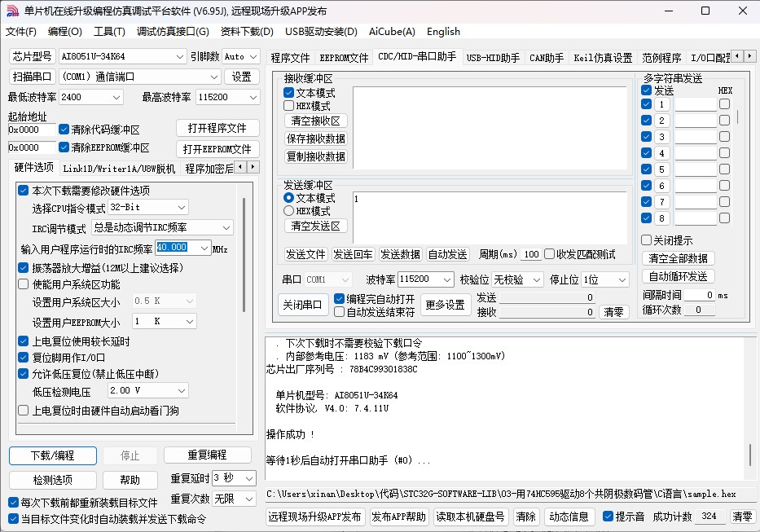The height and width of the screenshot is (532, 760).
Task: Toggle 关闭提示 checkbox
Action: [646, 240]
